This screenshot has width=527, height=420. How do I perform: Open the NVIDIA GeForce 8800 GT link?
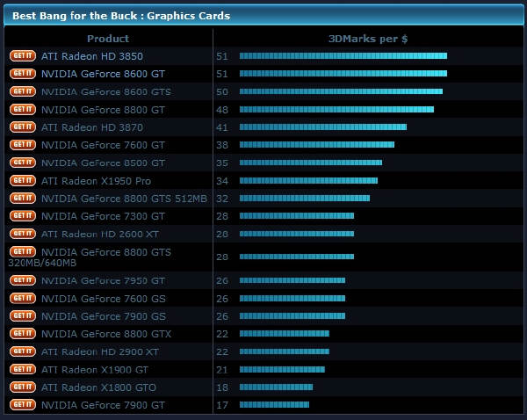pyautogui.click(x=103, y=110)
